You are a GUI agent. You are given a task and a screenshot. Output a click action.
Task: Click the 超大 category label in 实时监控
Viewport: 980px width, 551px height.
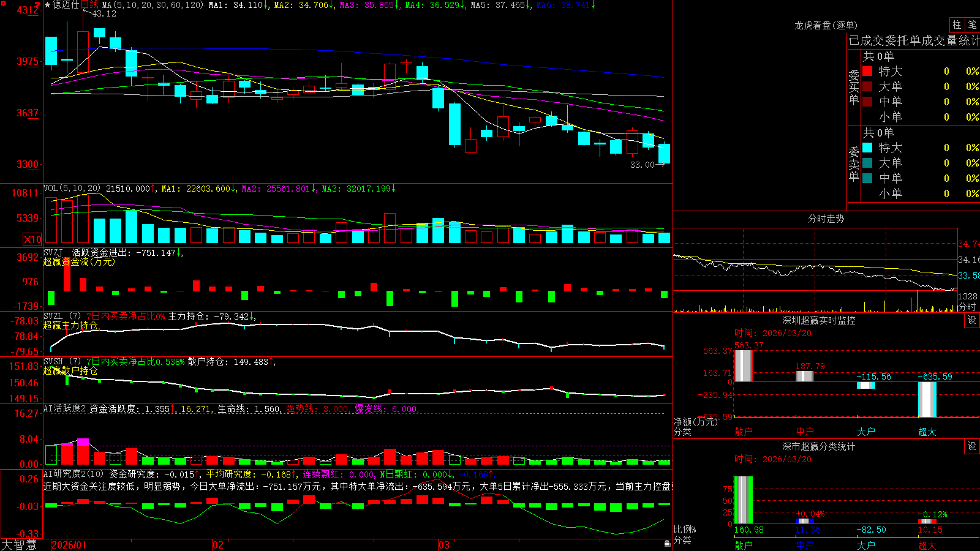(x=927, y=432)
